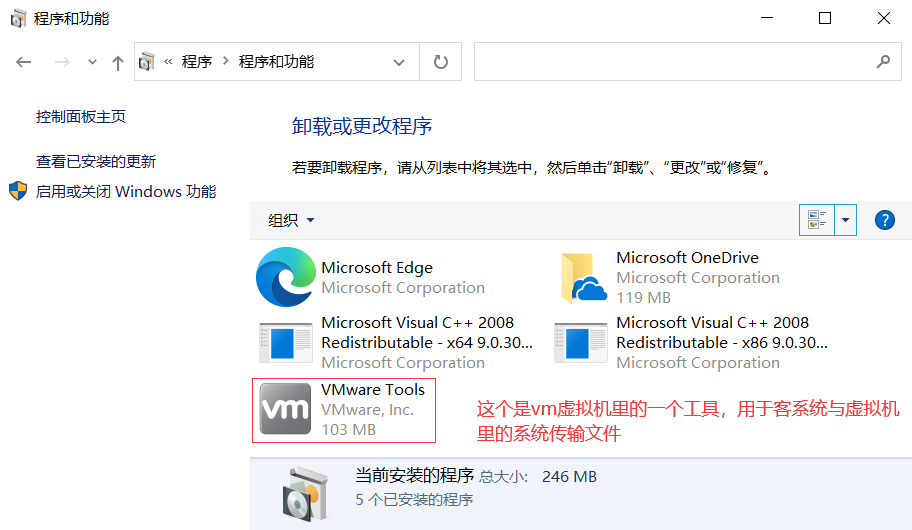Click VMware, Inc. publisher text
912x530 pixels.
click(368, 410)
